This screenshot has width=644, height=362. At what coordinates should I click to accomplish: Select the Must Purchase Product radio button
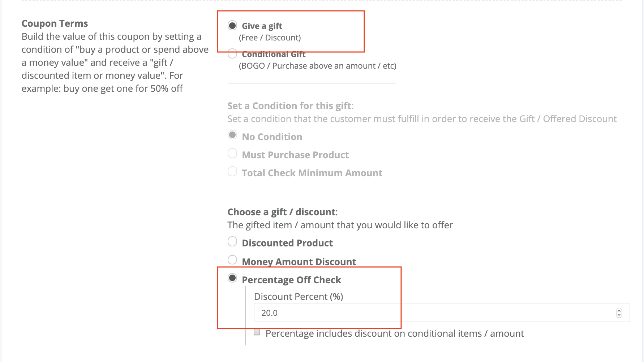232,153
